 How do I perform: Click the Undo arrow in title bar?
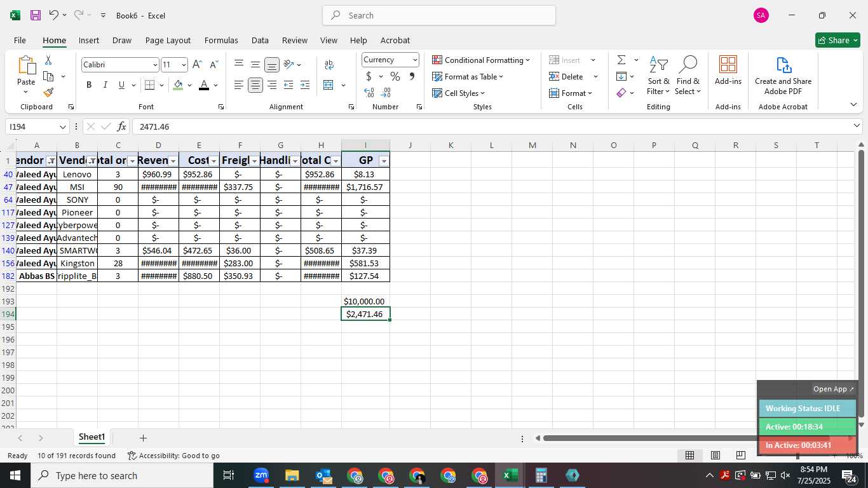54,15
